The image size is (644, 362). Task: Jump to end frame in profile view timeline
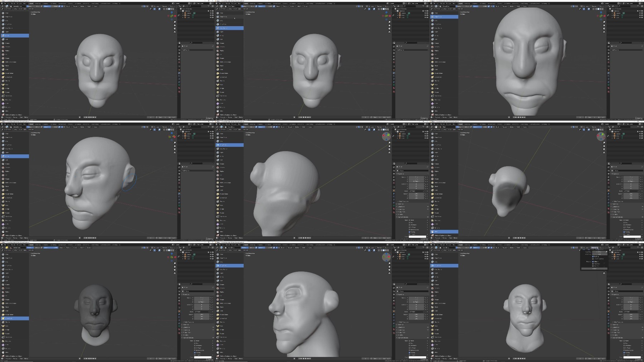tap(310, 358)
